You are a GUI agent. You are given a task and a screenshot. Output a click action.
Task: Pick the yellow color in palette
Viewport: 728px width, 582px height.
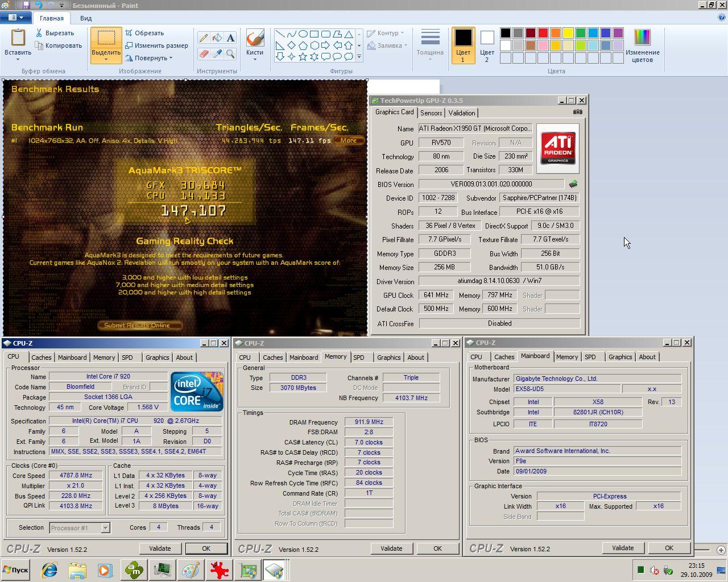(568, 33)
